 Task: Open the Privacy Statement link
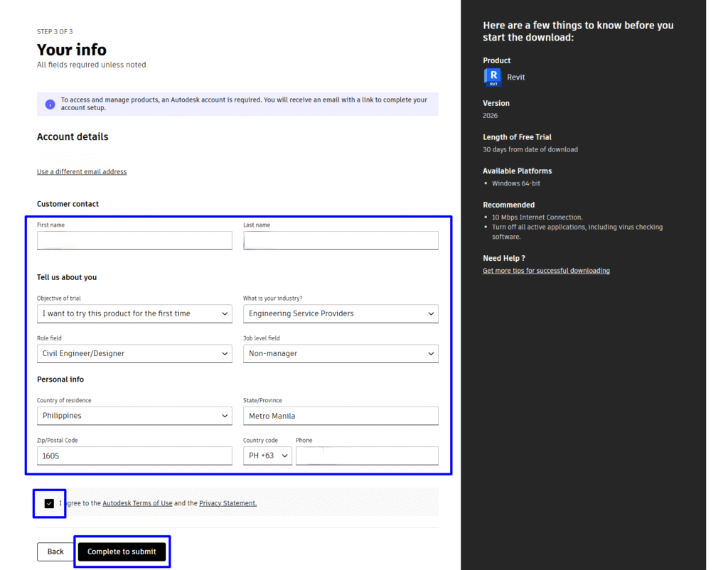(x=228, y=503)
